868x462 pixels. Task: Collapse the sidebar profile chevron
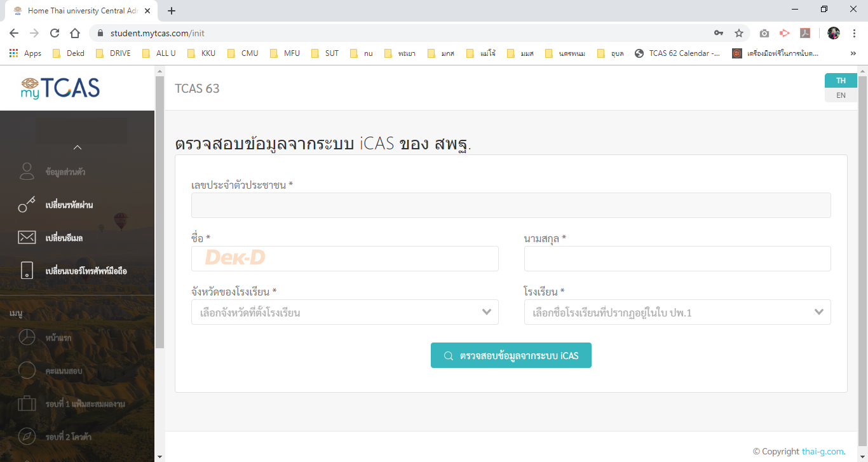click(78, 147)
